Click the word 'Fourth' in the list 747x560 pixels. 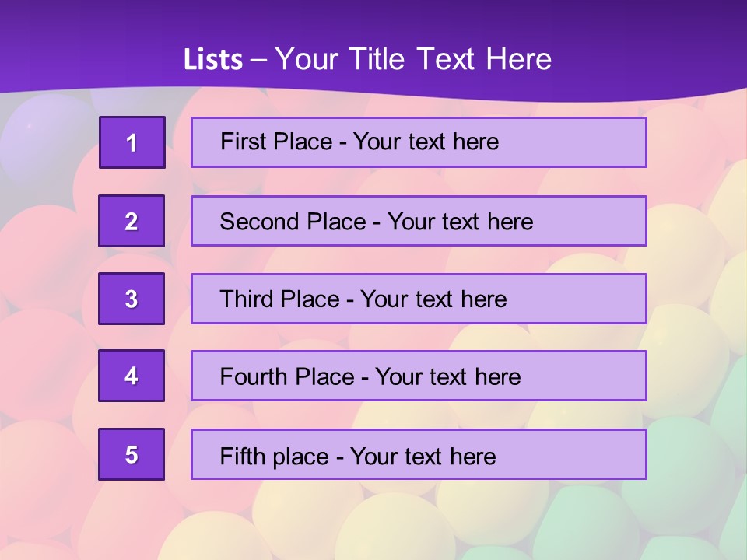(x=254, y=377)
